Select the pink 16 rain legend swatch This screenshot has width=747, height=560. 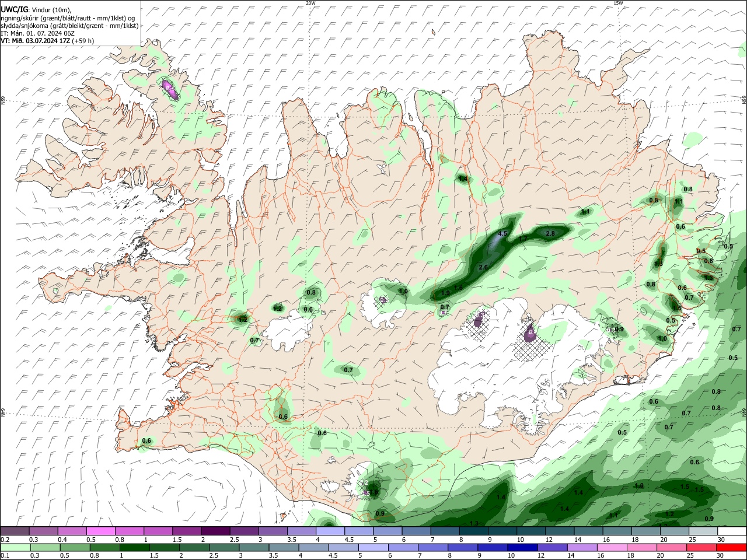(611, 547)
